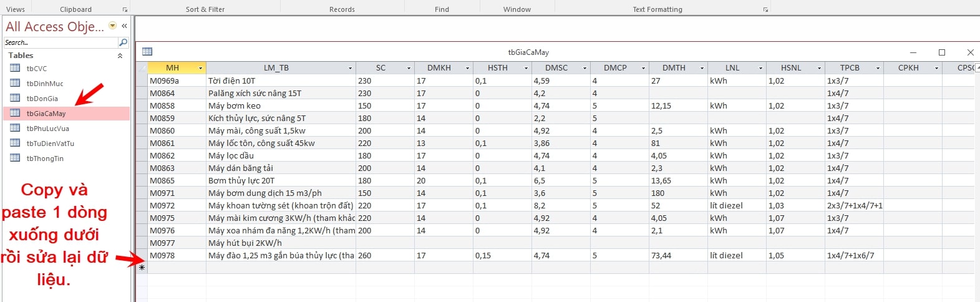This screenshot has width=980, height=302.
Task: Expand the DMSC column dropdown arrow
Action: click(x=585, y=68)
